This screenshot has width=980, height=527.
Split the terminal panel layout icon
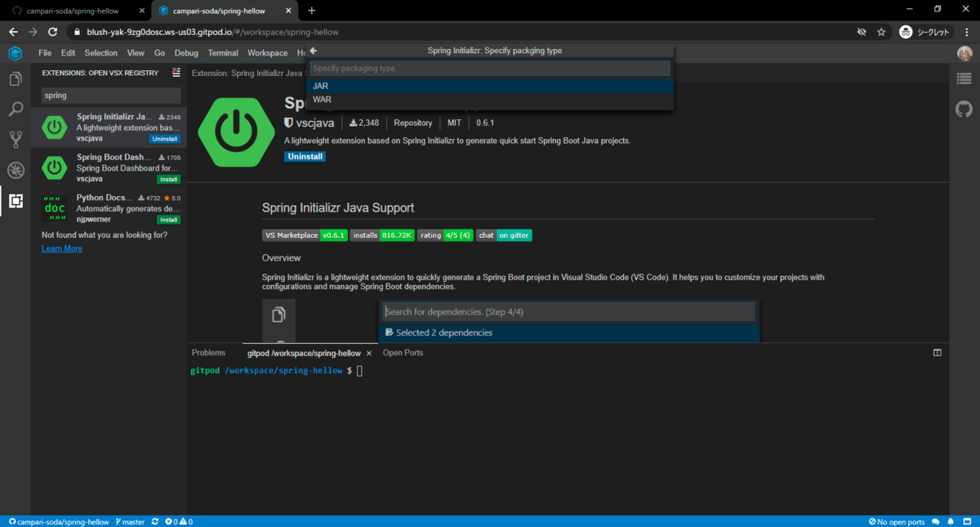coord(938,353)
